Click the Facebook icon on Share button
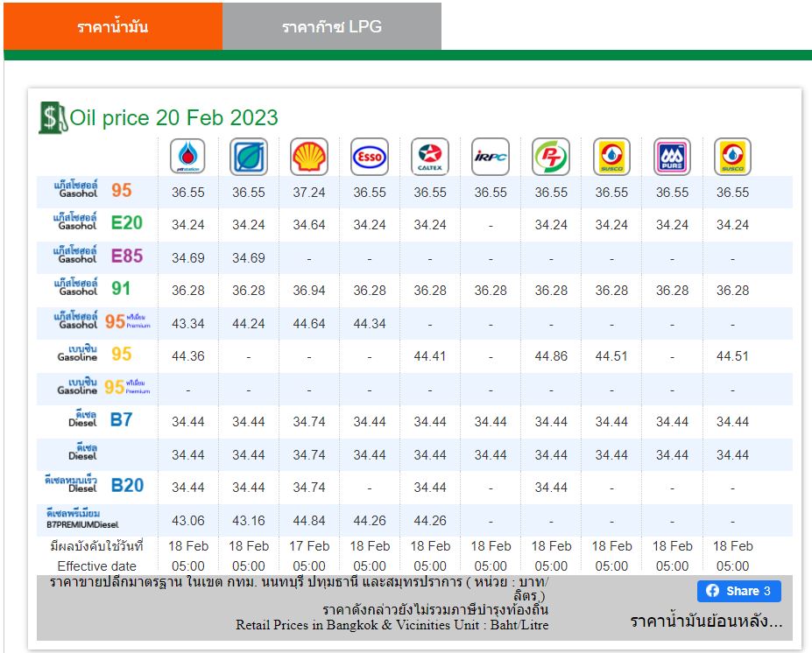 point(712,591)
